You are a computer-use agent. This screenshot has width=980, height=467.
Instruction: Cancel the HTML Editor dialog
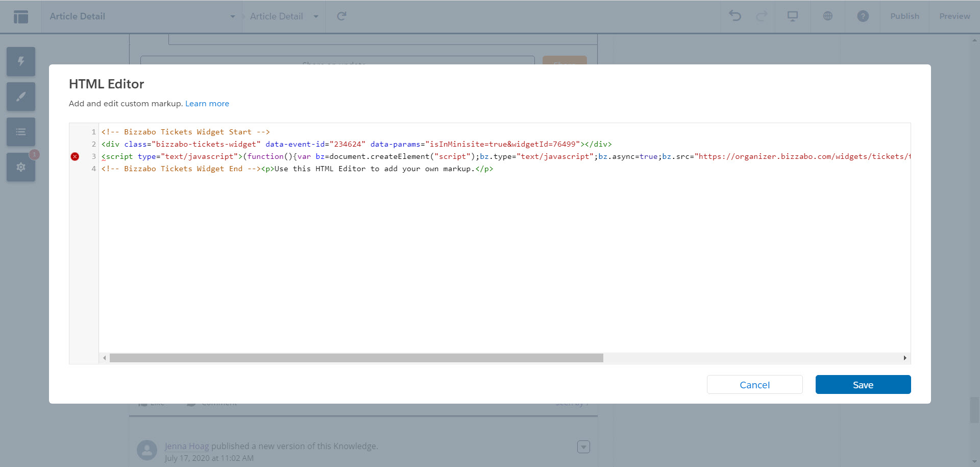pyautogui.click(x=754, y=384)
